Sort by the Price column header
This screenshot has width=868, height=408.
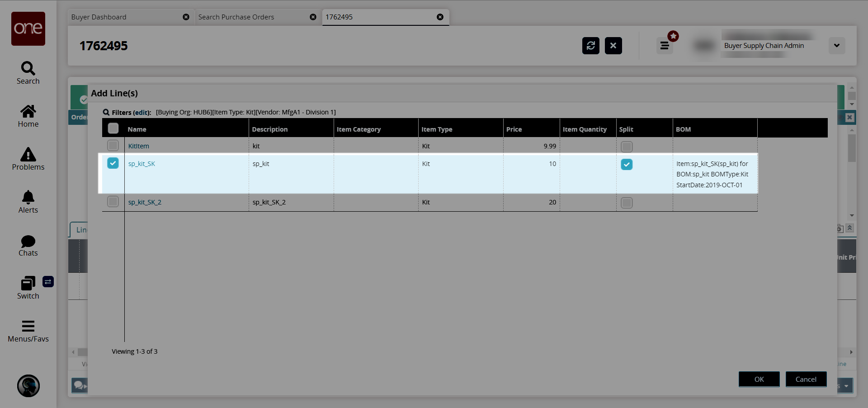(x=532, y=129)
